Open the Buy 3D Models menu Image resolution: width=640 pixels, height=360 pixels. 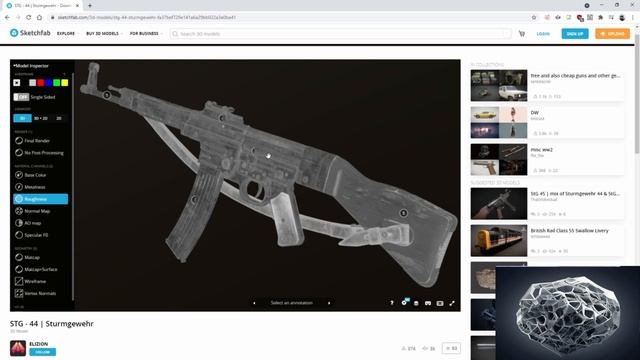pos(104,33)
